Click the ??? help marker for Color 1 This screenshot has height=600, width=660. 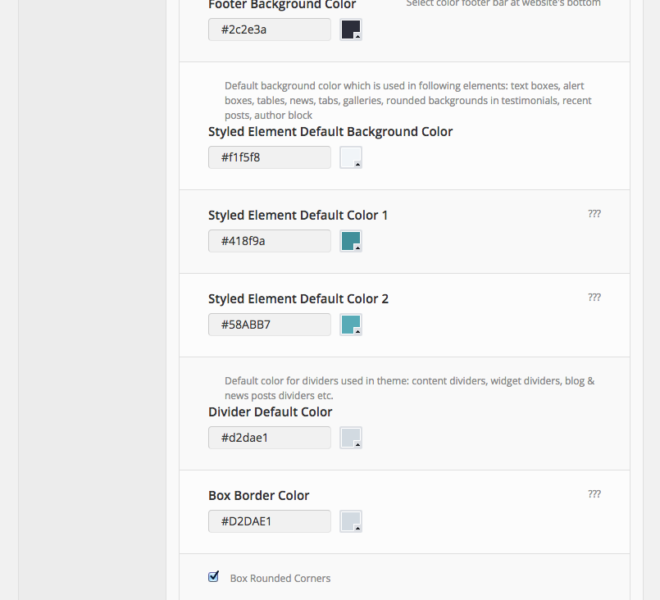[594, 214]
